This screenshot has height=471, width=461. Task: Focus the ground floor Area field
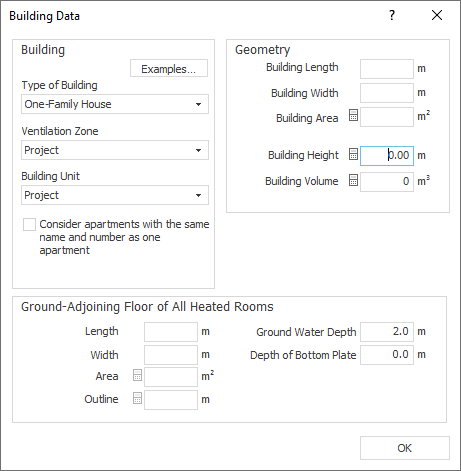tap(171, 377)
